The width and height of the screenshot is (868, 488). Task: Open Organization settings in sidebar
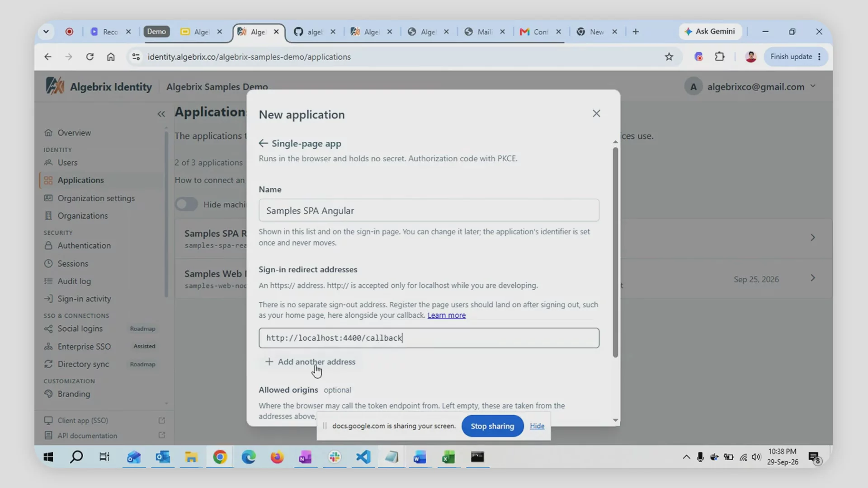96,198
